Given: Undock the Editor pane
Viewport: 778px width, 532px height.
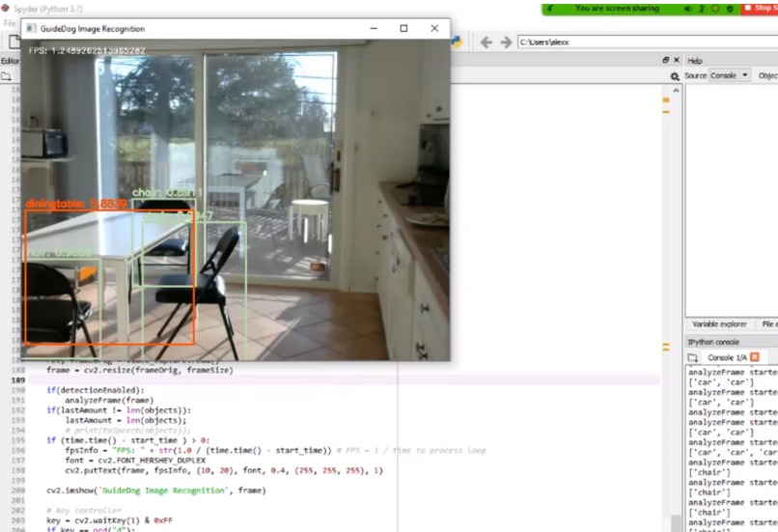Looking at the screenshot, I should click(x=665, y=60).
